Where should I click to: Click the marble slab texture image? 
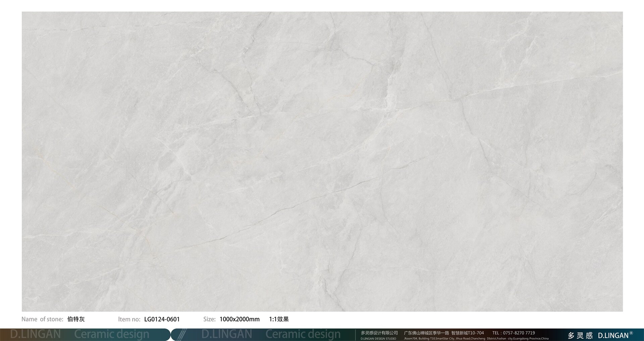[322, 161]
